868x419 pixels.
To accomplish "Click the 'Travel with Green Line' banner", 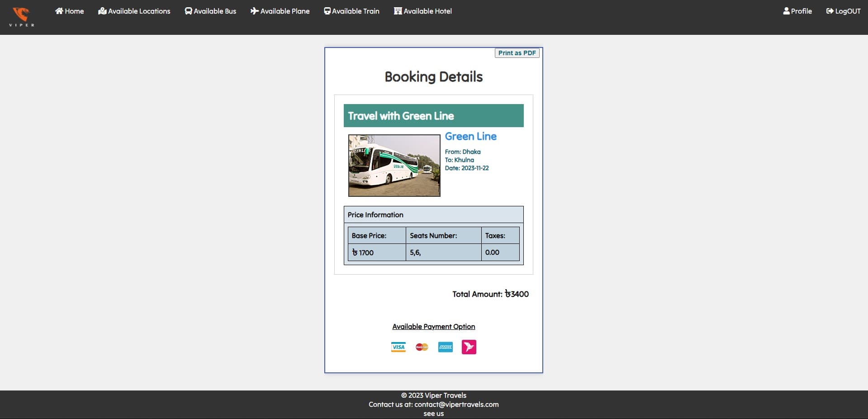I will (434, 116).
